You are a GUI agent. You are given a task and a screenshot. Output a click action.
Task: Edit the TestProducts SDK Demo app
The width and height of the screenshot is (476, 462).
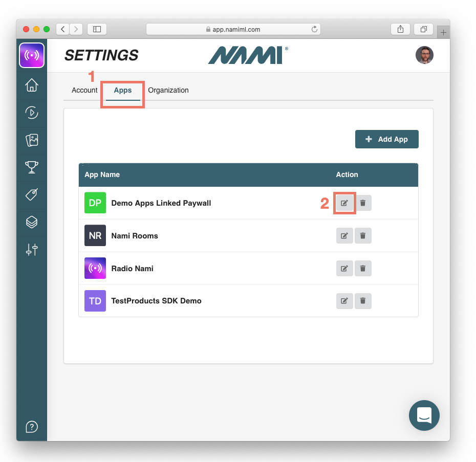(x=344, y=301)
